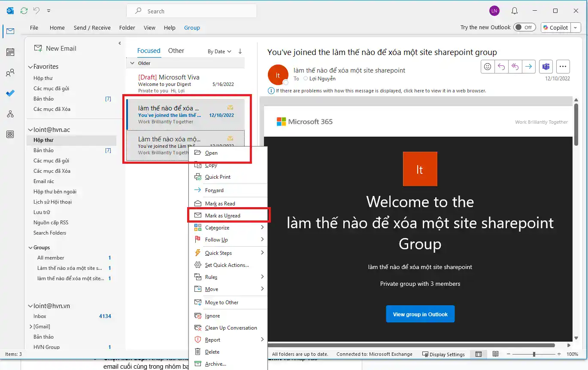Open the People contacts icon

[10, 73]
